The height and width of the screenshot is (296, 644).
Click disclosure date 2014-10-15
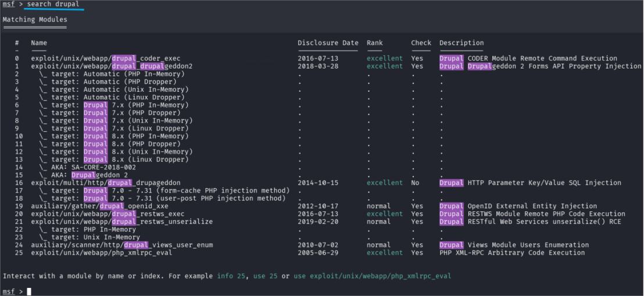[x=318, y=183]
